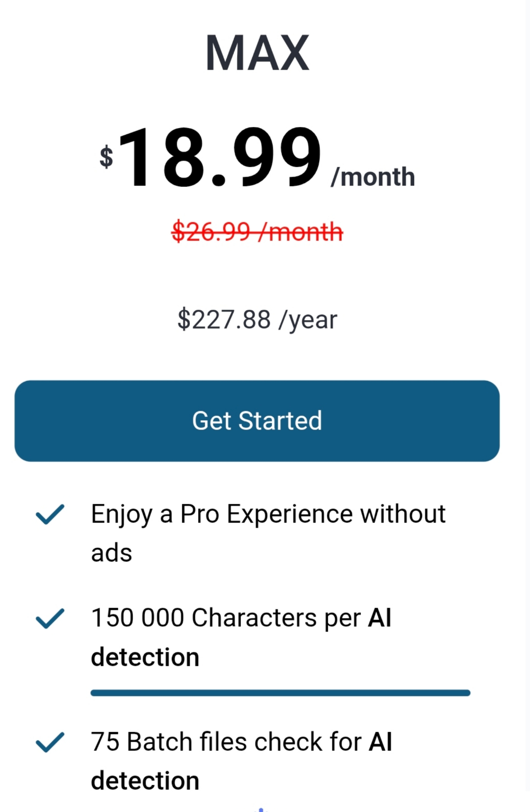This screenshot has height=812, width=530.
Task: Click the 18.99 monthly price
Action: click(220, 157)
